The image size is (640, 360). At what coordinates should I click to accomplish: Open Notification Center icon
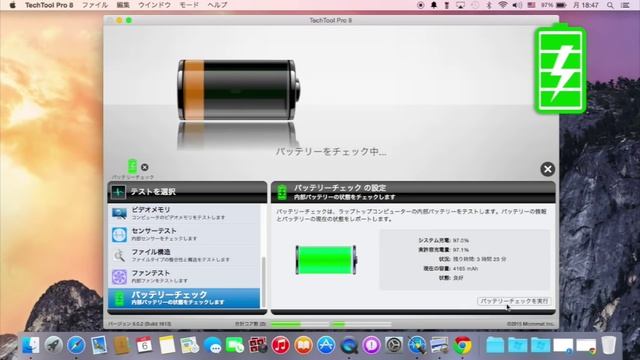(x=625, y=5)
